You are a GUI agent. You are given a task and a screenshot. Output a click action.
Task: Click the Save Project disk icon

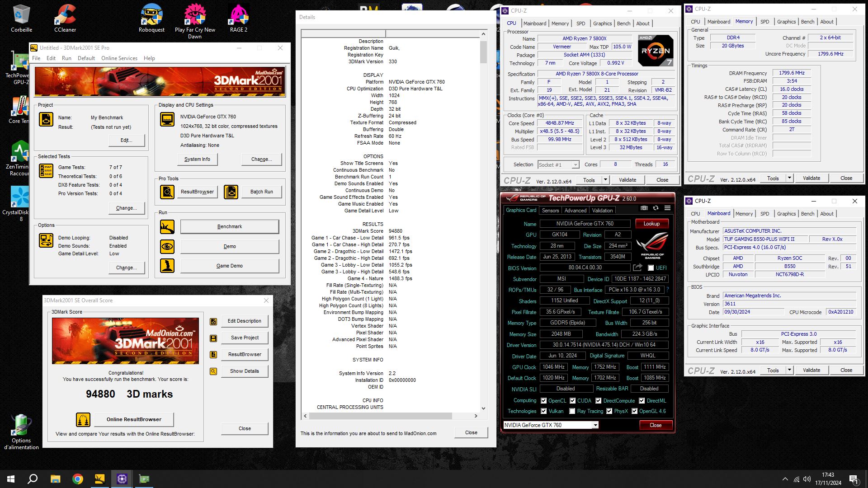213,338
